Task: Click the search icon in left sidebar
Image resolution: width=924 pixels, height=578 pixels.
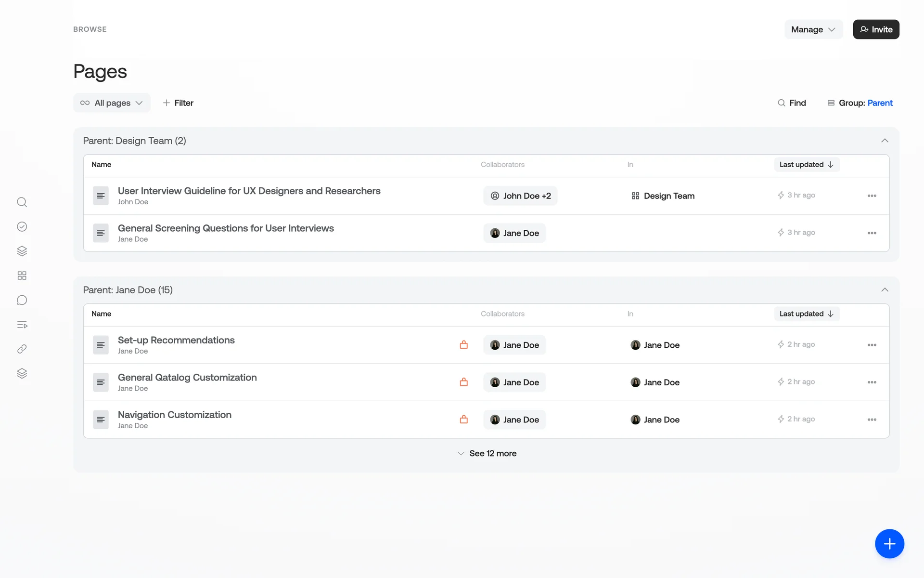Action: point(22,202)
